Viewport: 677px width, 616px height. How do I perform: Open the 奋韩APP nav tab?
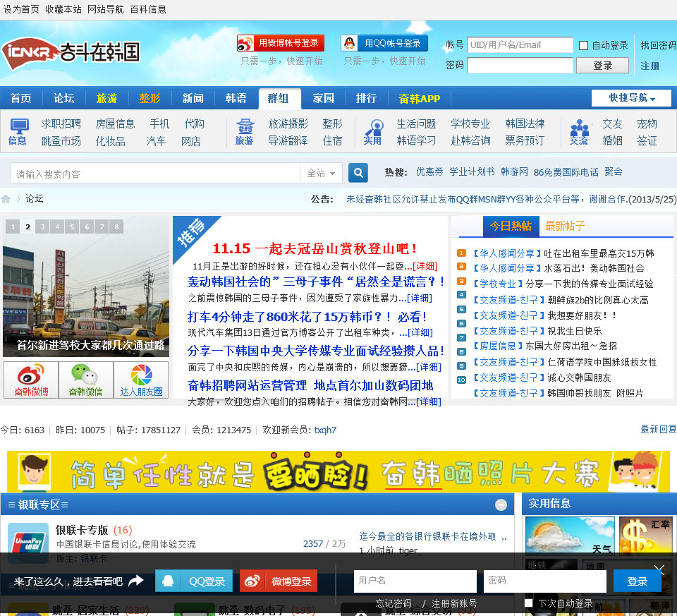(419, 99)
